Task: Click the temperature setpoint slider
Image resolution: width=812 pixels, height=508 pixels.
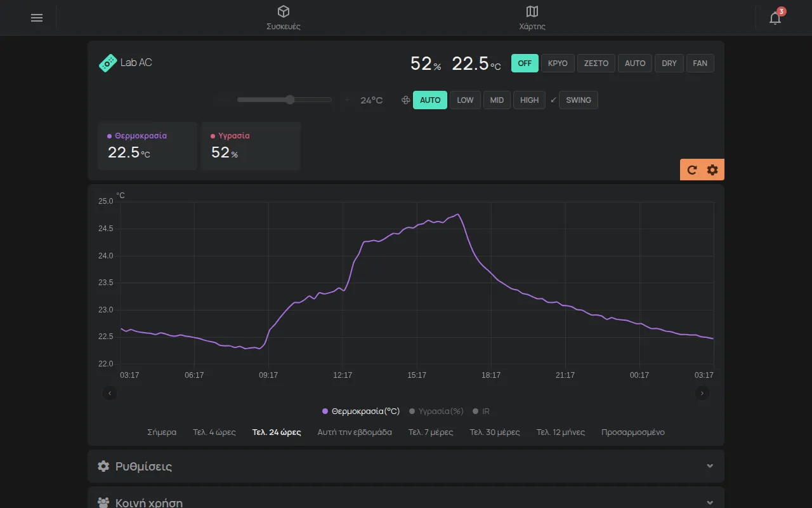Action: point(284,100)
